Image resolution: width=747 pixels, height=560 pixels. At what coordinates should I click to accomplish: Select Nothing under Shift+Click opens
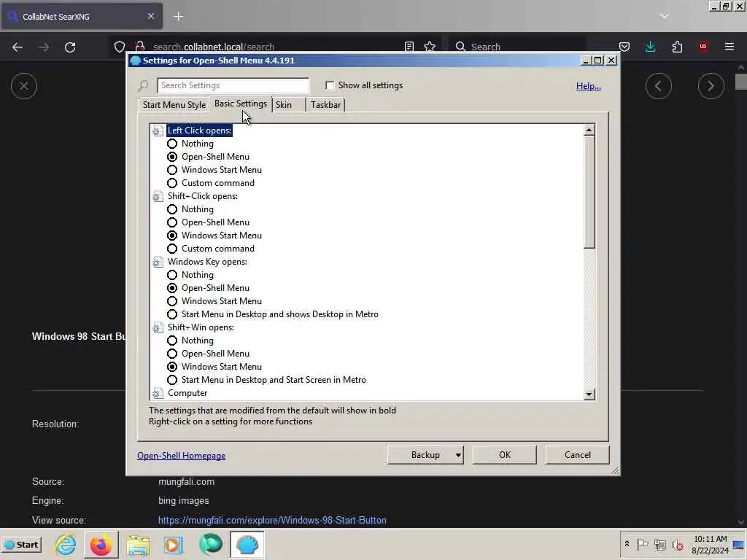pos(172,209)
